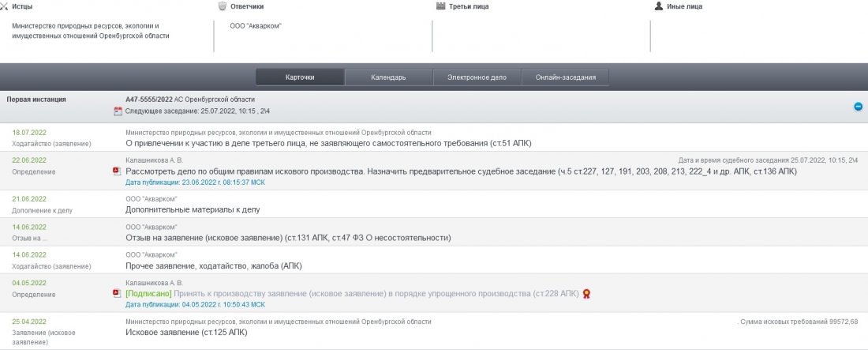
Task: Open PDF icon of 04.05.2022 Определение
Action: click(x=117, y=293)
